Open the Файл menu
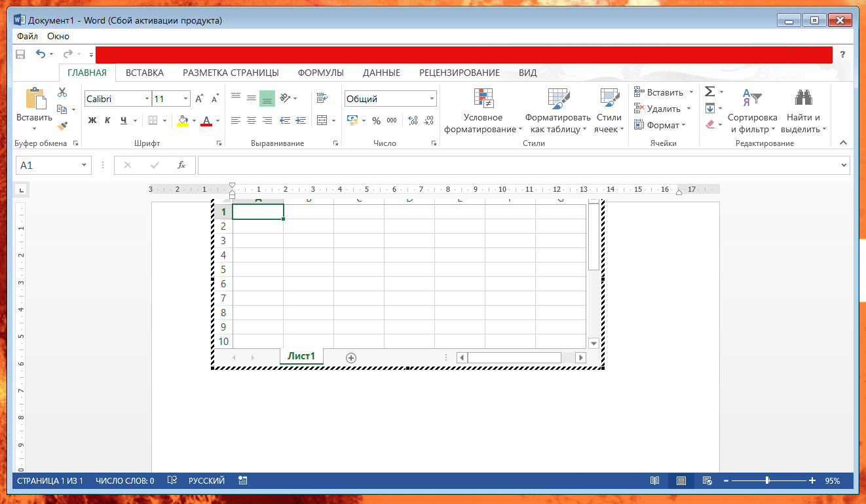Screen dimensions: 866x504 pos(28,37)
